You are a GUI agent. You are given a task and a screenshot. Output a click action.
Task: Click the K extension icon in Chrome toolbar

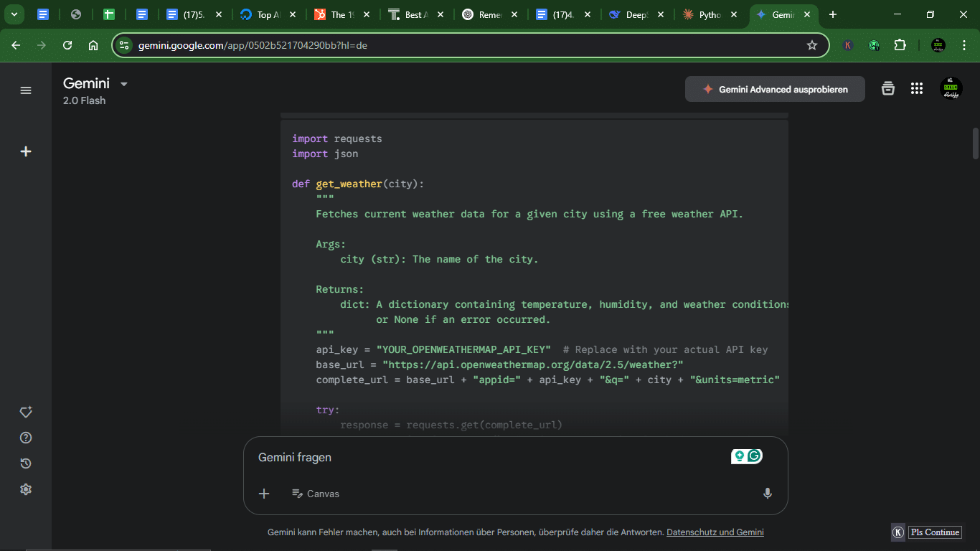(848, 45)
